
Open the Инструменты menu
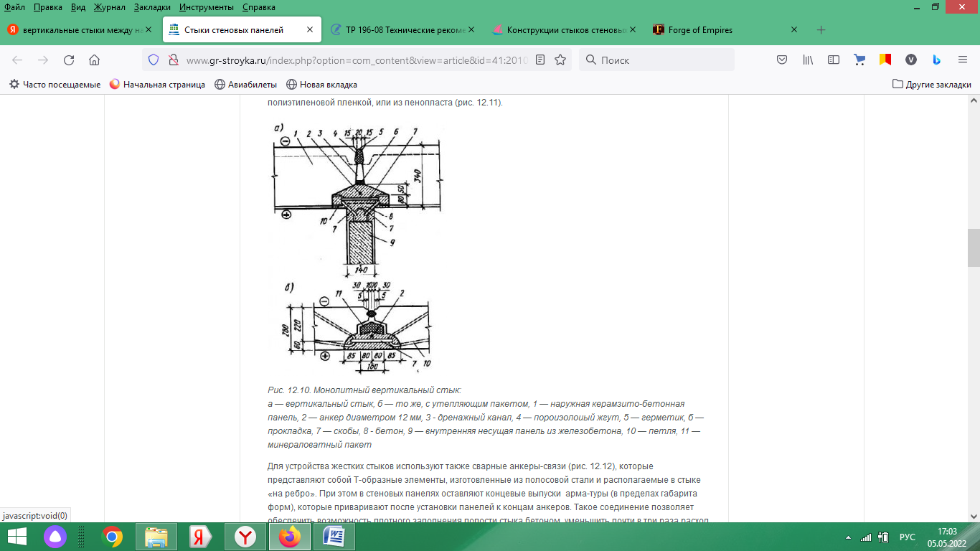[x=207, y=7]
